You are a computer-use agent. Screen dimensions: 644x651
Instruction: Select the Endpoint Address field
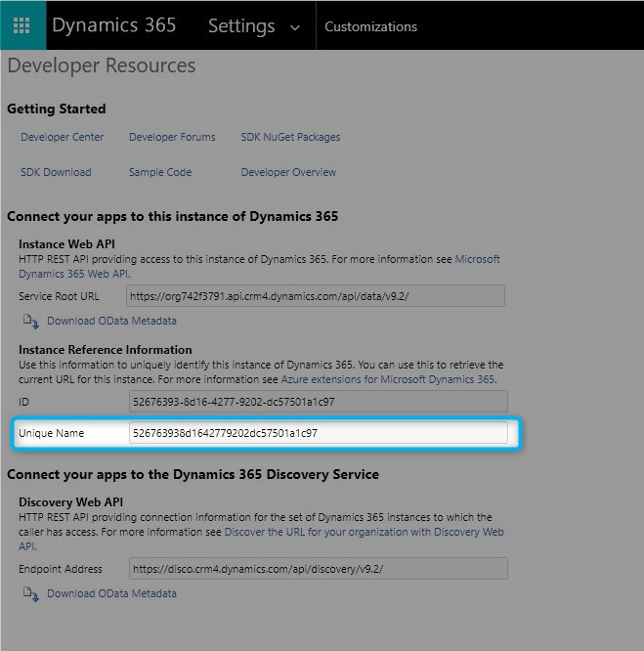click(x=319, y=569)
